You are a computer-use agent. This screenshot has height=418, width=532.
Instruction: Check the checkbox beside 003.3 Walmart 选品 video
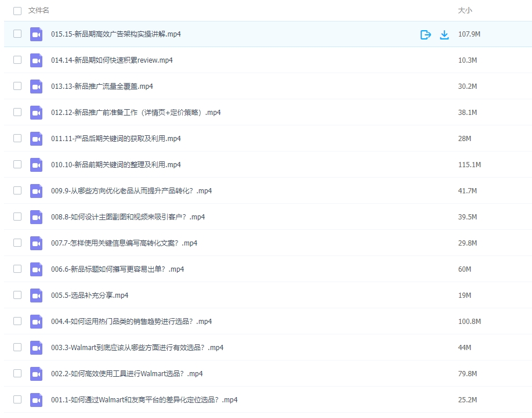(17, 347)
